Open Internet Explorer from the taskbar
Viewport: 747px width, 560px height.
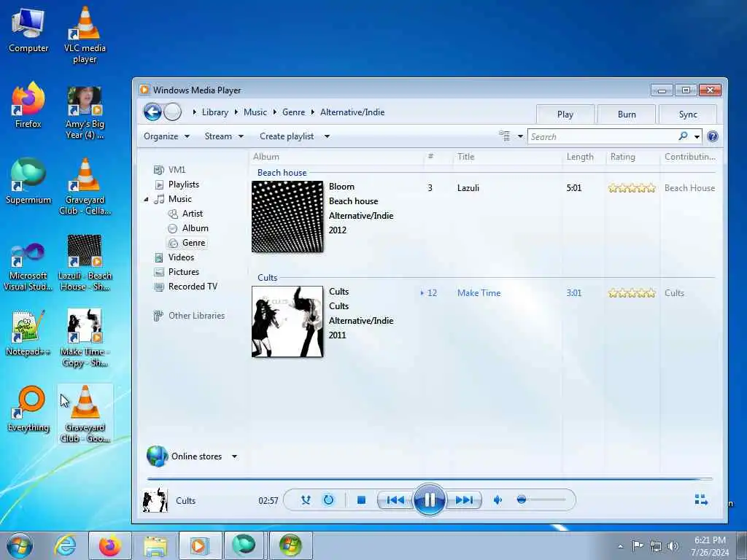coord(65,545)
